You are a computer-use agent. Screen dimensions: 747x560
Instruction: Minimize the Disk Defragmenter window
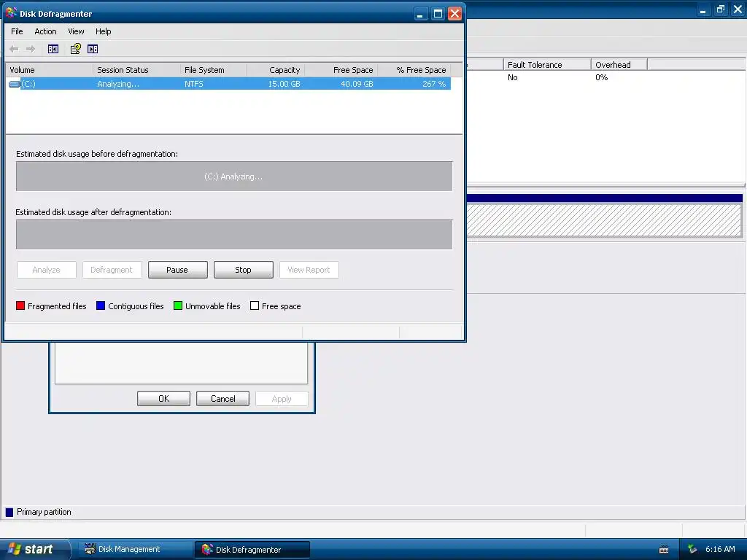(x=419, y=14)
